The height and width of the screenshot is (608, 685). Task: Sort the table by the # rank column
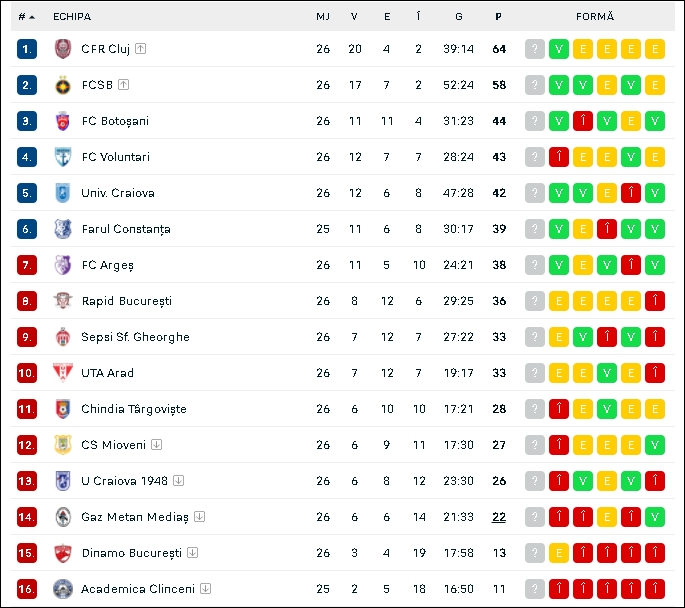(26, 17)
